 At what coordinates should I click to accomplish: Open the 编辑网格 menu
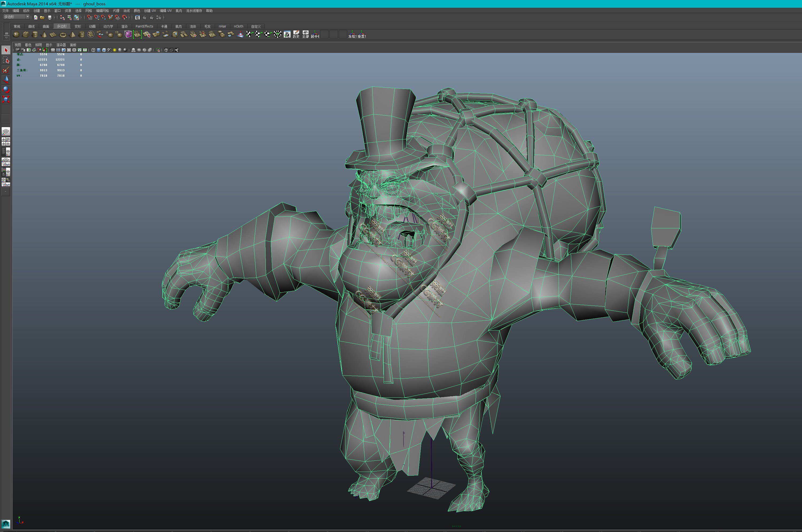coord(102,11)
